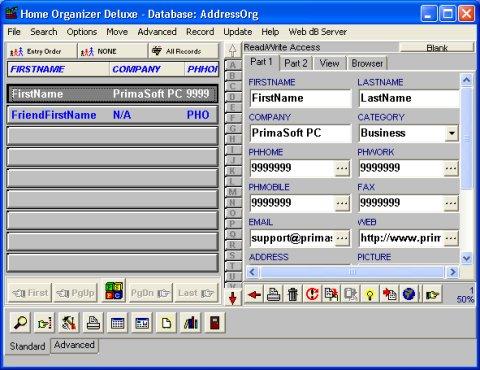
Task: Select the Advanced toolbar tab at bottom
Action: click(x=74, y=345)
